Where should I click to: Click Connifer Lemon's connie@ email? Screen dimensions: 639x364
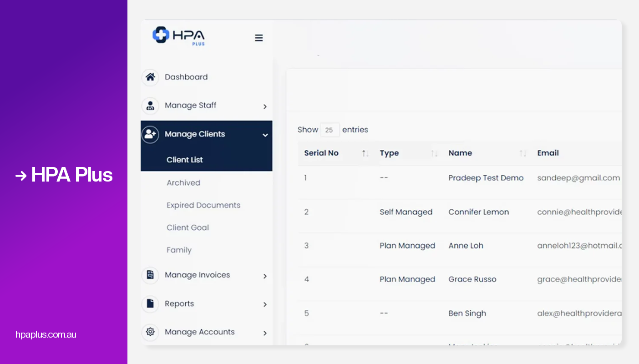coord(579,212)
